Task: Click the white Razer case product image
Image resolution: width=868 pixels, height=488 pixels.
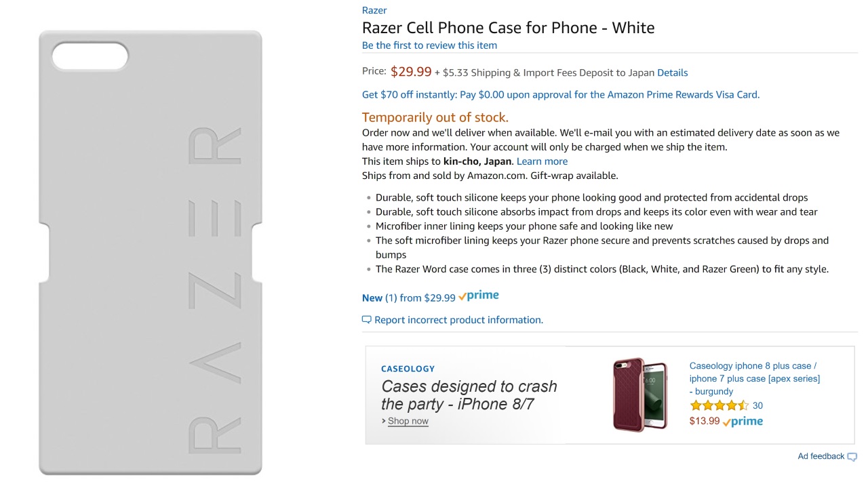Action: 150,252
